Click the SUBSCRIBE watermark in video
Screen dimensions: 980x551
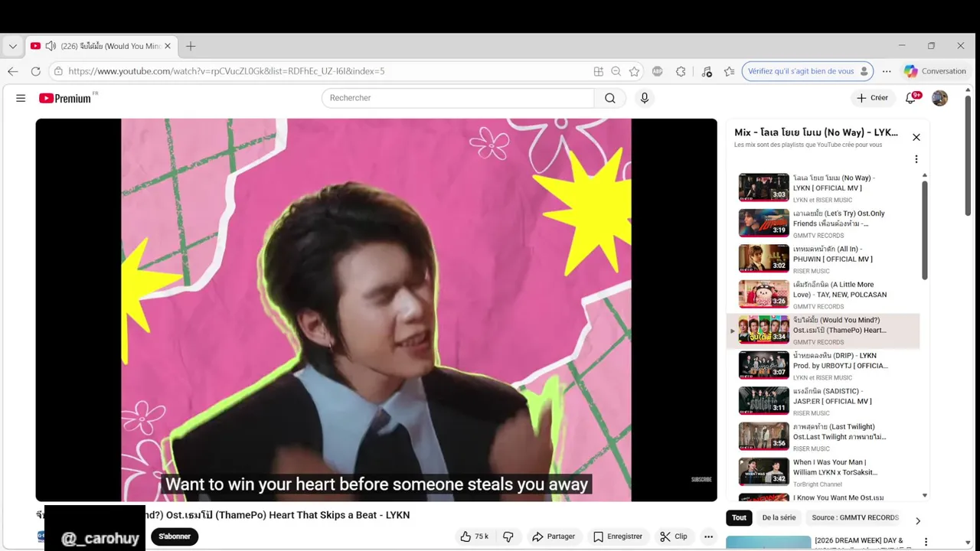click(701, 480)
